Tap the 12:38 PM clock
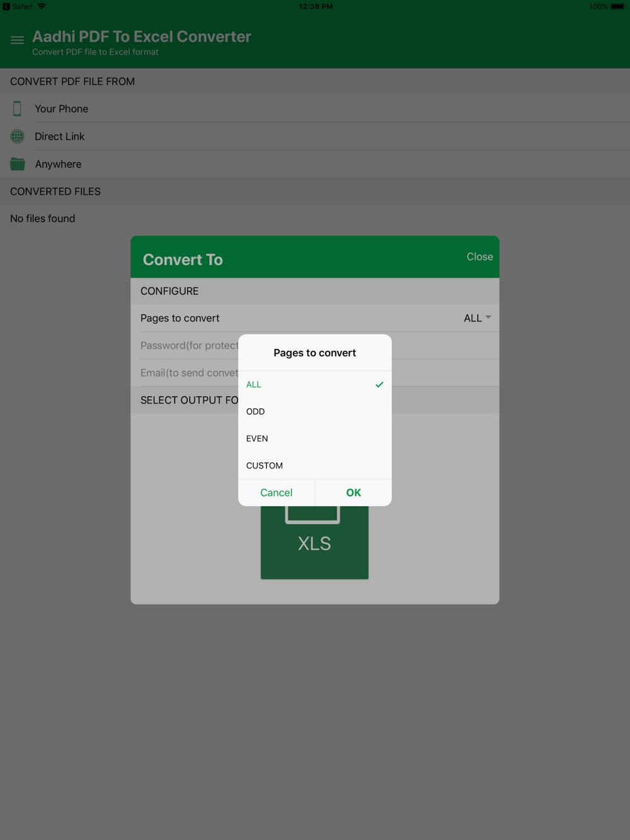 (x=316, y=6)
